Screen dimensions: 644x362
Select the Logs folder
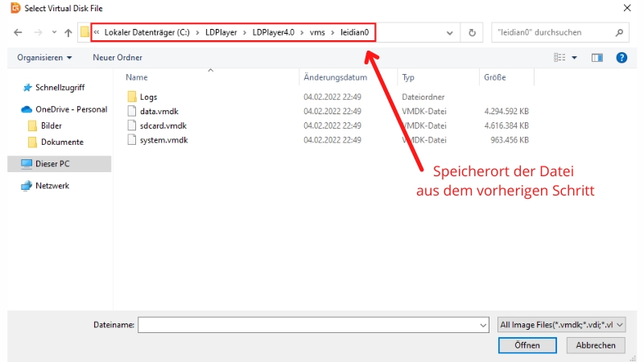pos(148,97)
